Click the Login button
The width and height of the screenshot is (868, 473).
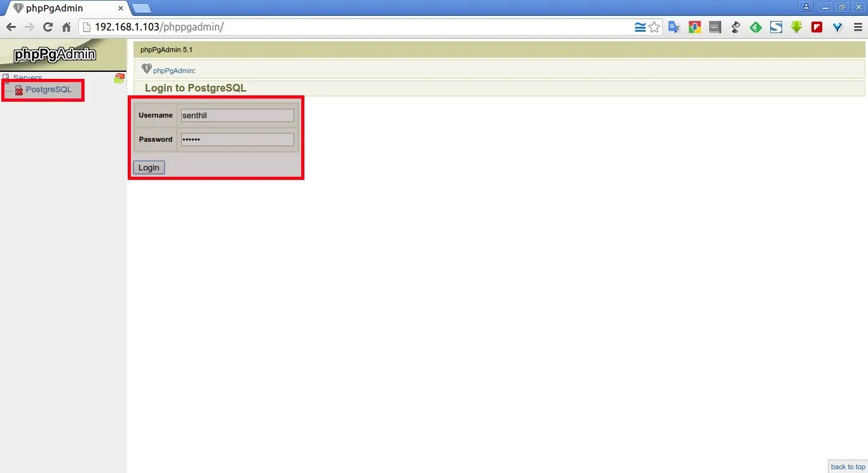pyautogui.click(x=149, y=167)
